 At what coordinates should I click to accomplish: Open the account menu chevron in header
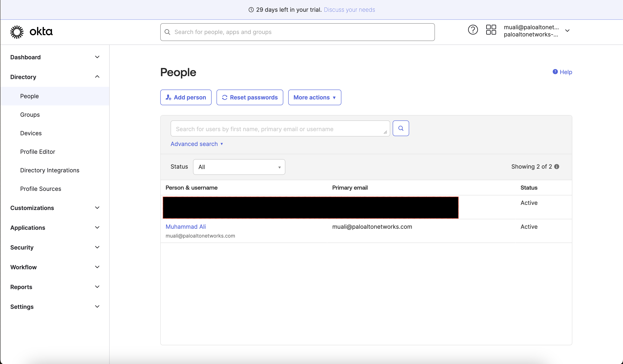coord(567,31)
